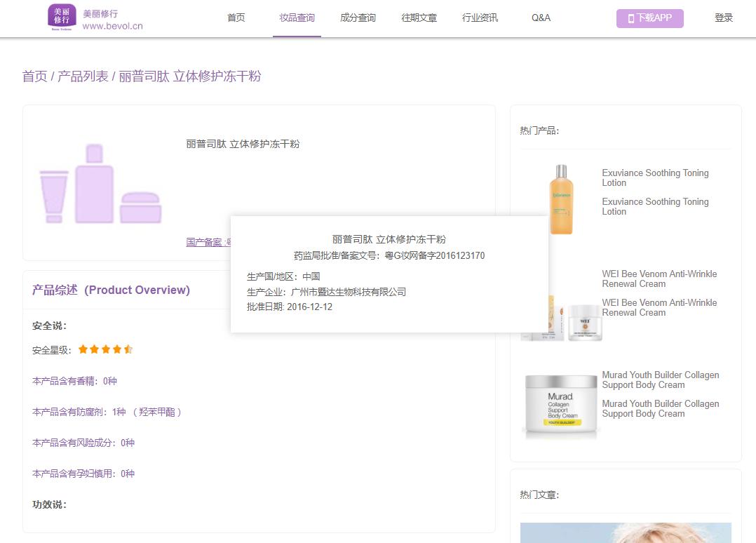Screen dimensions: 756x543
Task: Click the 功效说 section label
Action: 50,504
